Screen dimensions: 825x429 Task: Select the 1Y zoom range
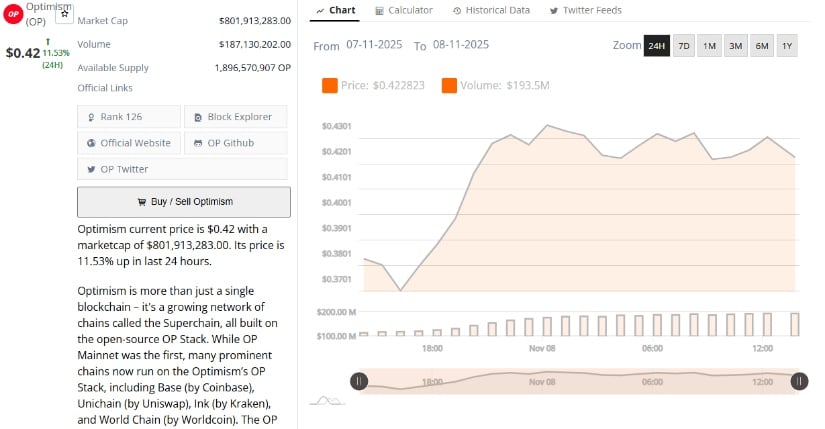[x=786, y=46]
